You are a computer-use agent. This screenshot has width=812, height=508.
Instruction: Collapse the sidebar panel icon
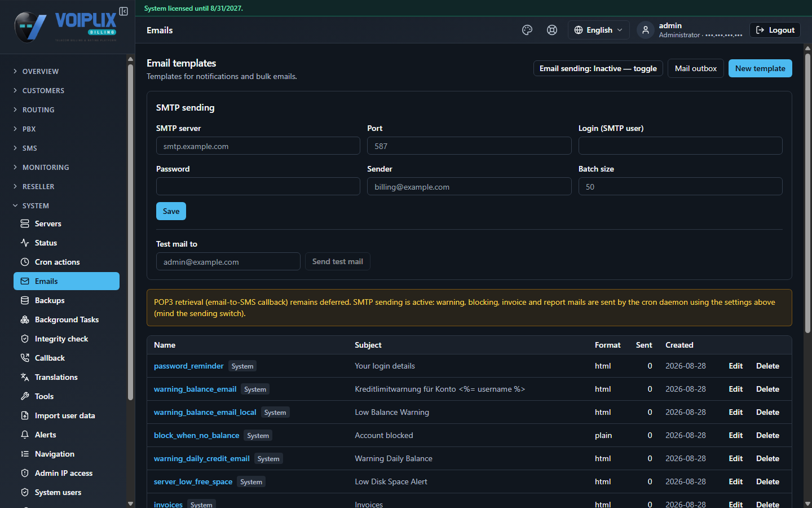(x=123, y=11)
